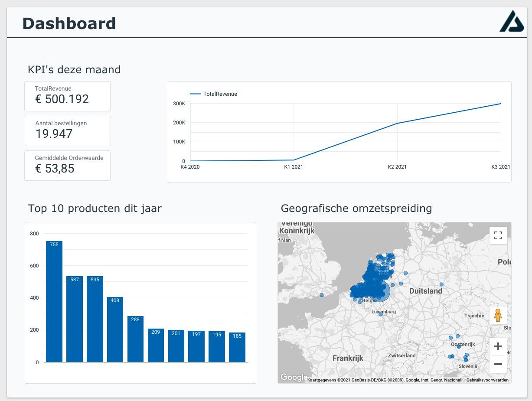
Task: Toggle the TotalRevenue series in the legend
Action: point(221,94)
